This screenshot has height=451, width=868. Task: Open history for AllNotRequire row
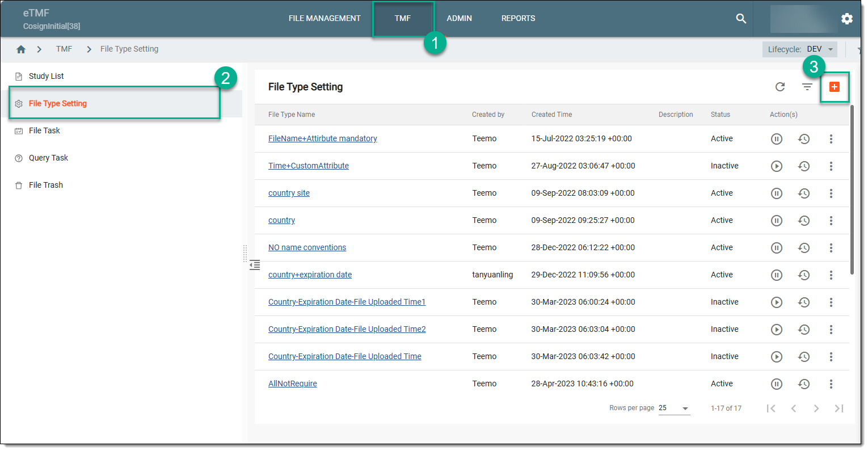(x=804, y=384)
